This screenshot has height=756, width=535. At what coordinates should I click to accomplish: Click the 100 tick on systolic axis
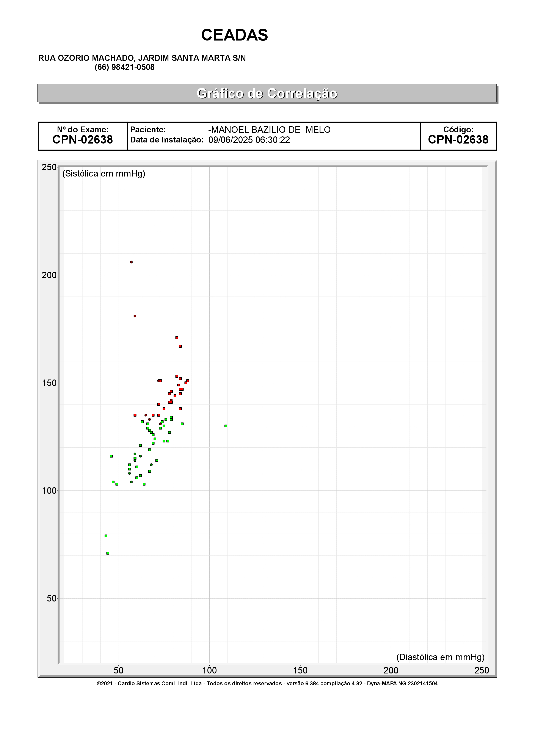49,491
